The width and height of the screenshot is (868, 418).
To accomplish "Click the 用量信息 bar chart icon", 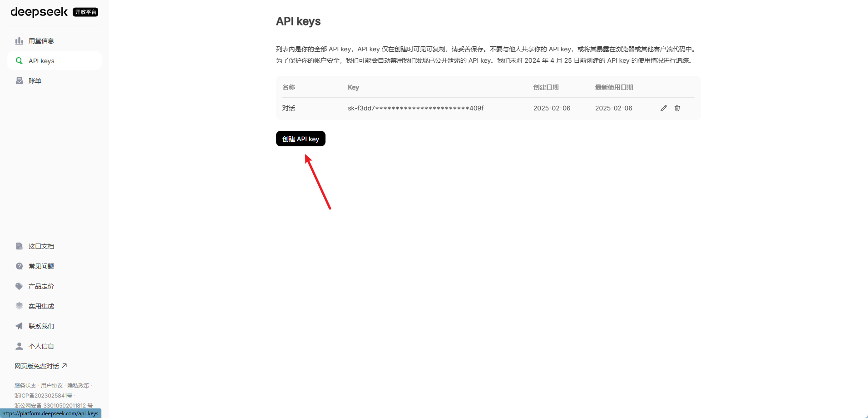I will [19, 41].
